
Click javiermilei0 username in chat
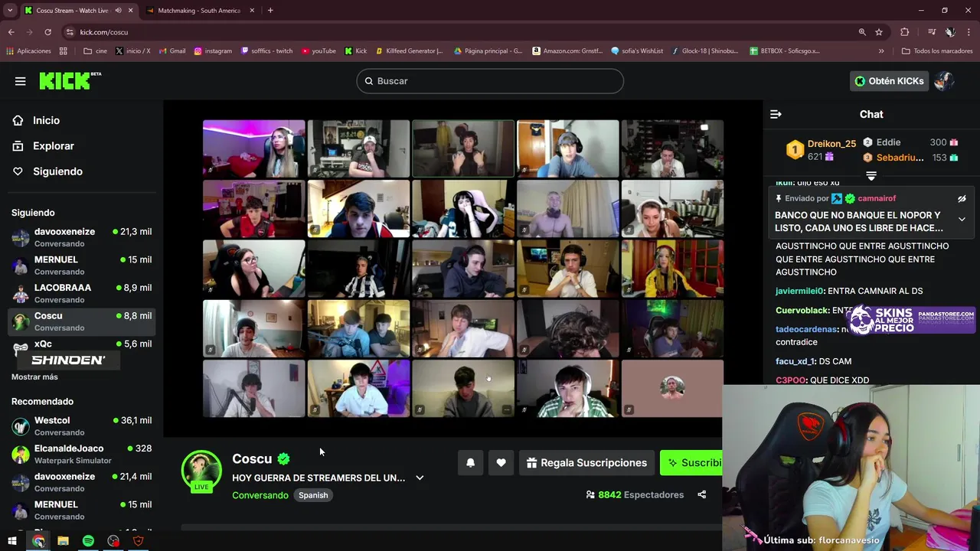799,291
